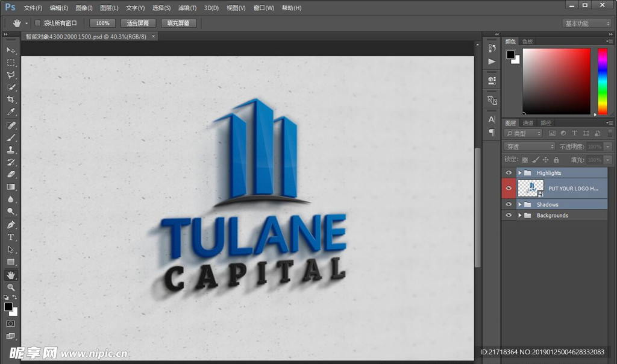The image size is (617, 364).
Task: Select the Quick Selection tool
Action: 11,87
